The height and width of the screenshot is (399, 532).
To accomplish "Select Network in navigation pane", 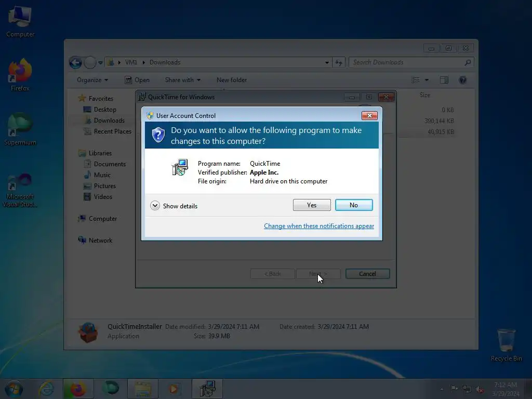I will 96,240.
